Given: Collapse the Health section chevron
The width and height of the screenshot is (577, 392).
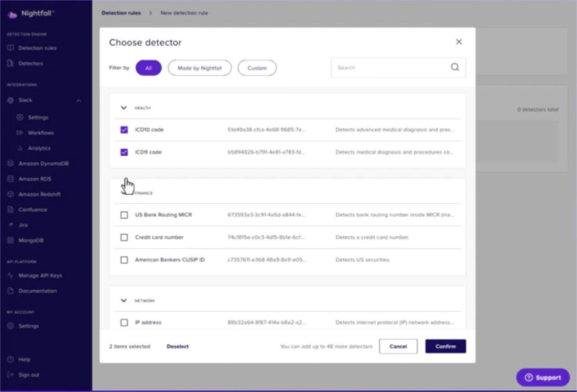Looking at the screenshot, I should (x=124, y=108).
